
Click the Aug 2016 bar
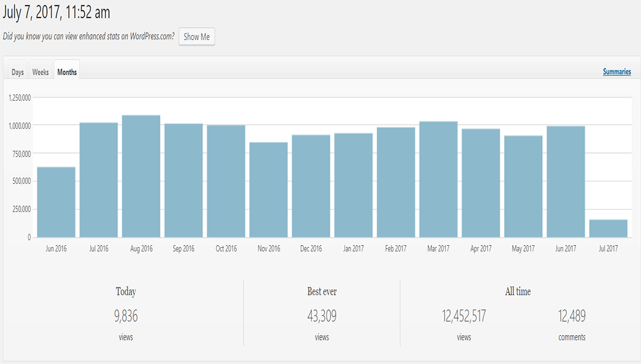141,176
